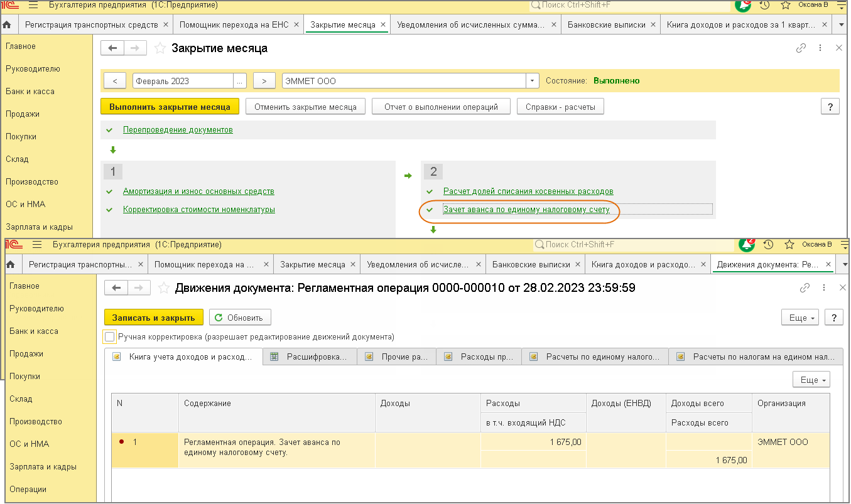851x504 pixels.
Task: Click the Отменить закрытие месяца button
Action: coord(305,107)
